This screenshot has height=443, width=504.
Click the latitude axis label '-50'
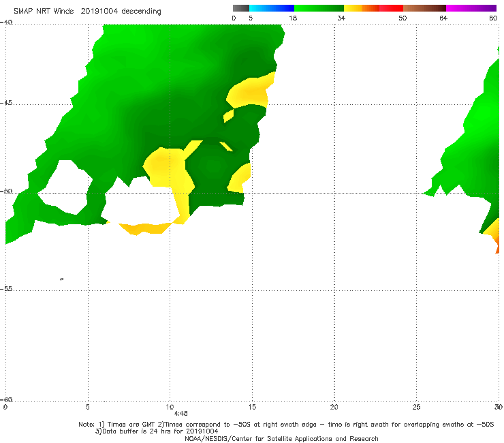(x=6, y=192)
